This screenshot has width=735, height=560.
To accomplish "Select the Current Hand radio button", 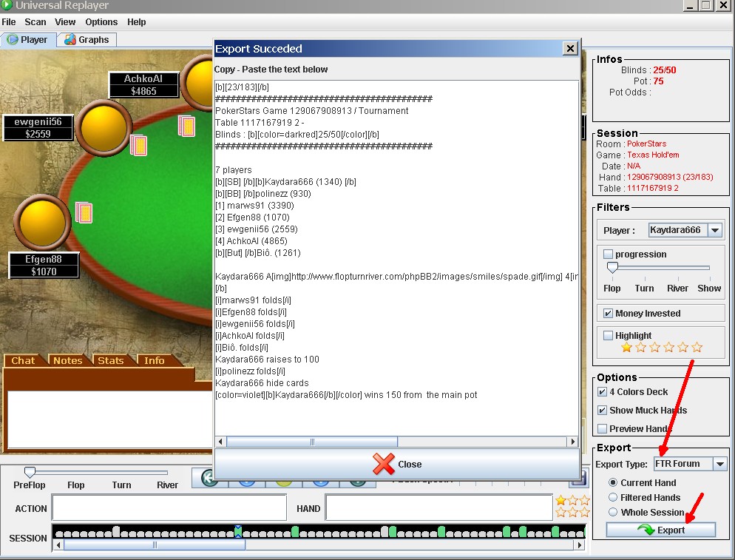I will (613, 482).
